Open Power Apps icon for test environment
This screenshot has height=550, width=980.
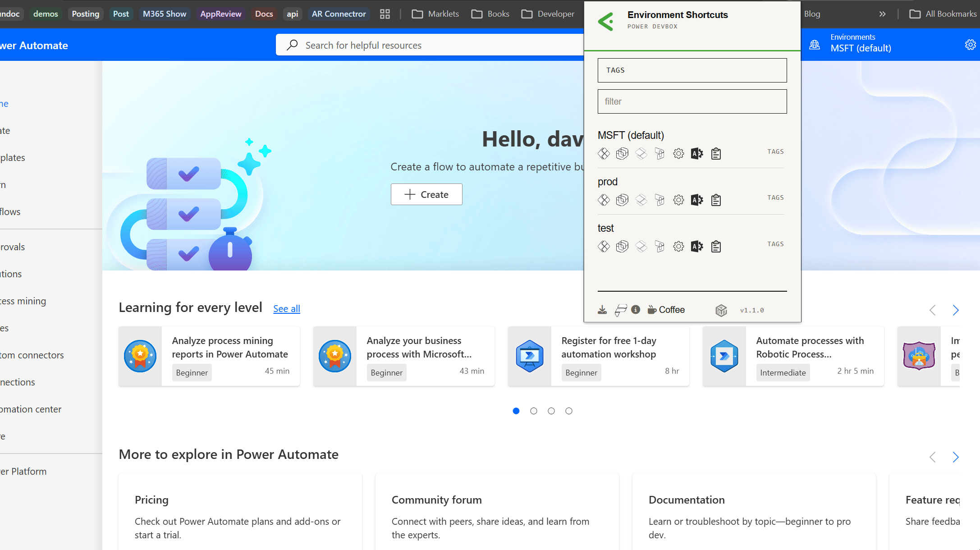[x=604, y=246]
